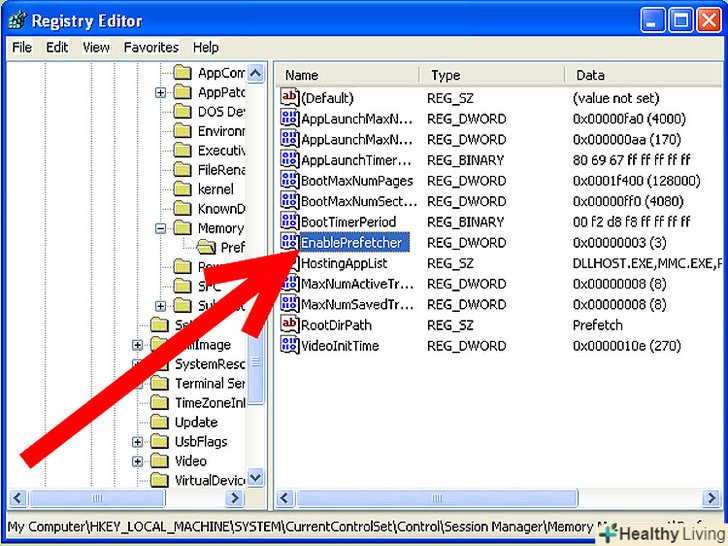Click the MaxNumSavedTr value icon
728x546 pixels.
(289, 304)
